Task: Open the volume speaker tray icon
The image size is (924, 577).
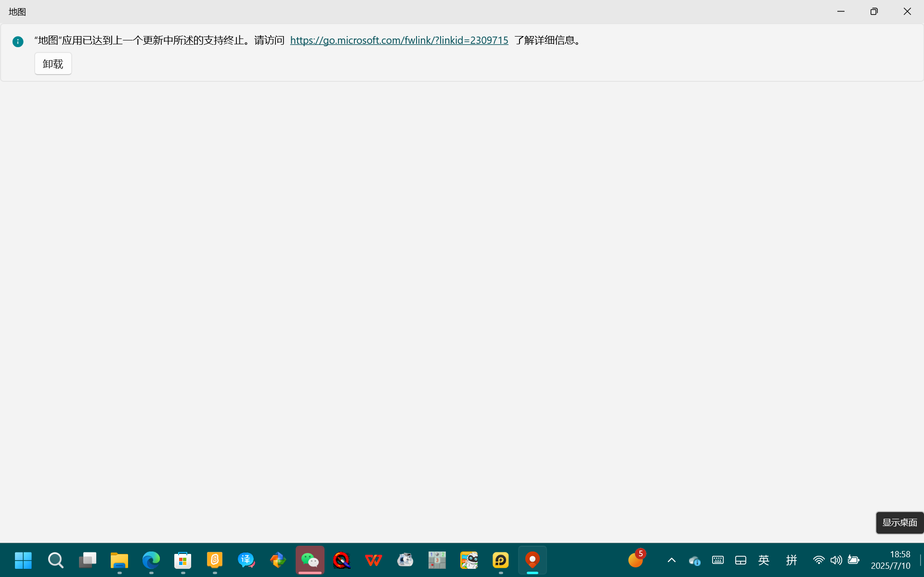Action: [x=836, y=560]
